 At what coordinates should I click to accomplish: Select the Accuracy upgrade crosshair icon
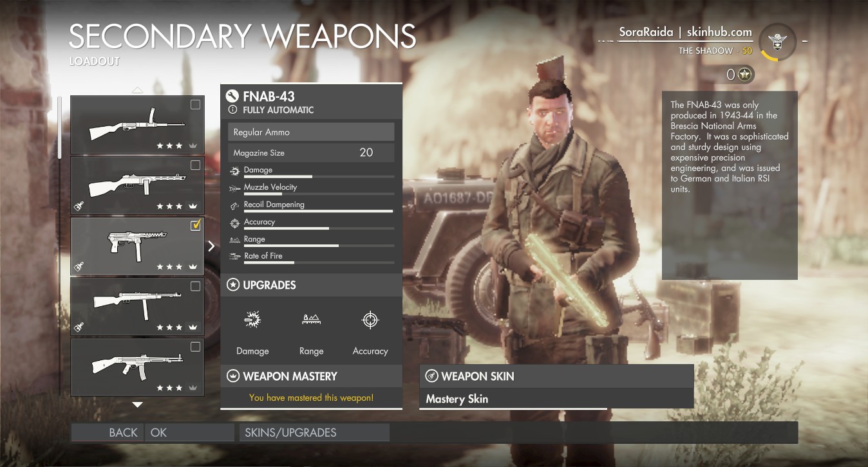pos(370,320)
